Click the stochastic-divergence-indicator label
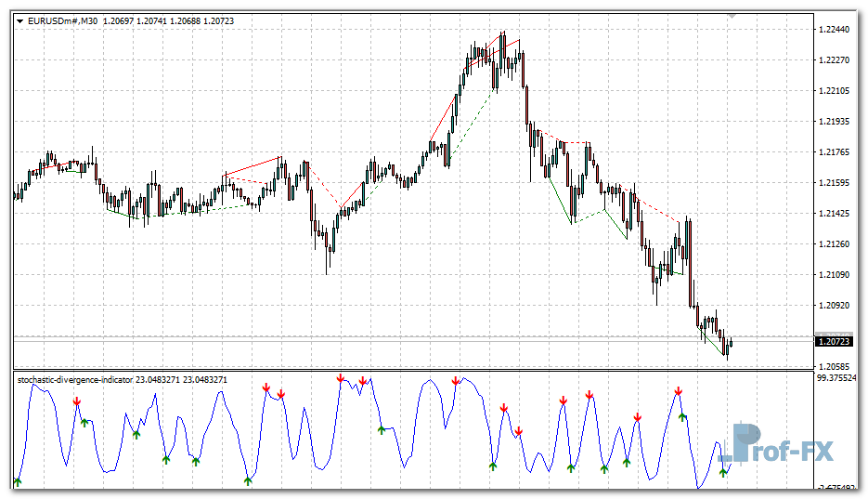 coord(74,379)
